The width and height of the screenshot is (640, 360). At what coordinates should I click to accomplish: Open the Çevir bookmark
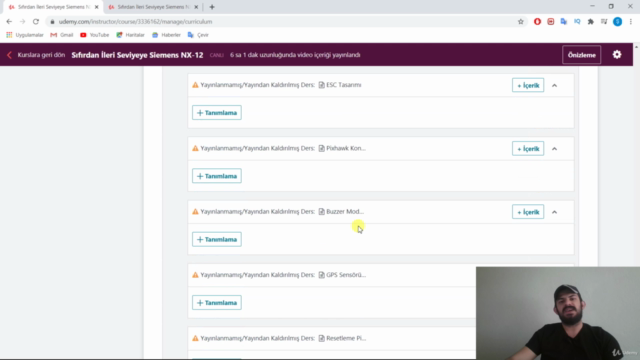point(198,35)
